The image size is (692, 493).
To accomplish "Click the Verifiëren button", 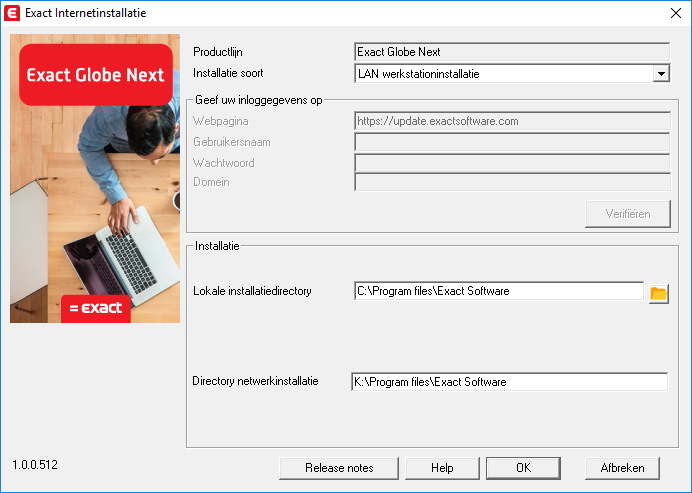I will pyautogui.click(x=628, y=214).
